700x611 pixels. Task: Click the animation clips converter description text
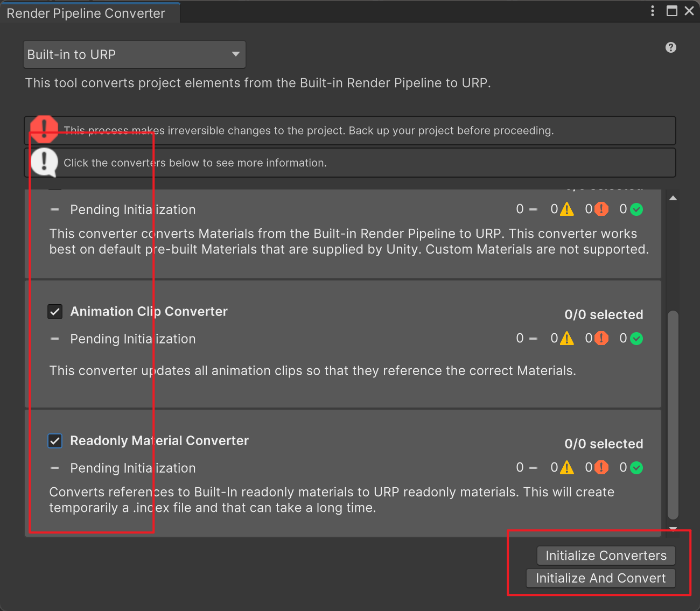pyautogui.click(x=312, y=371)
